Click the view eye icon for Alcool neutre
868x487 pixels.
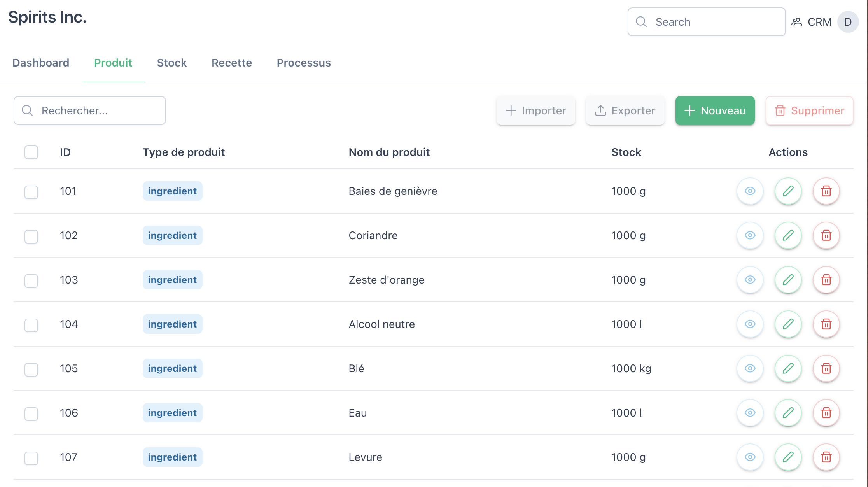(750, 324)
